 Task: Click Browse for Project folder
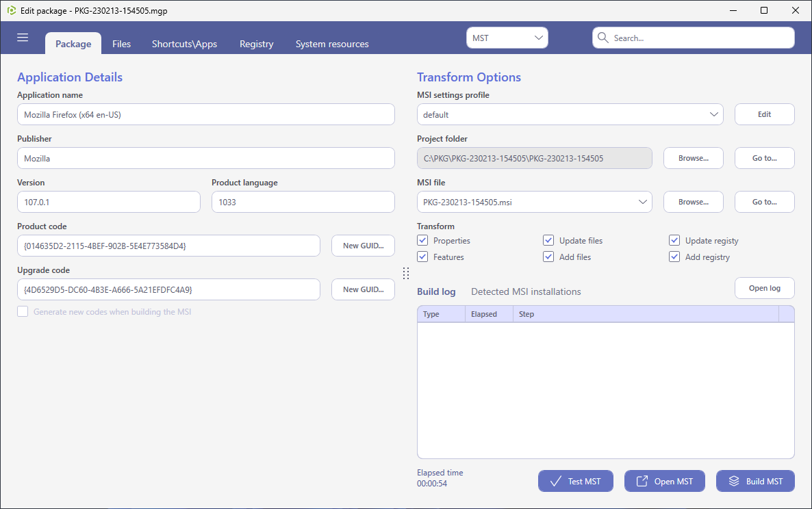[694, 158]
